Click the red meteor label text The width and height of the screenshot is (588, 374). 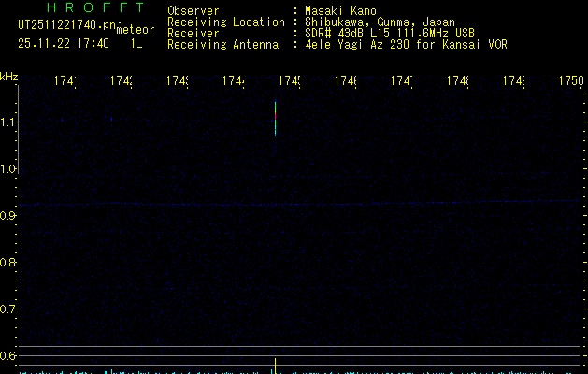coord(135,29)
